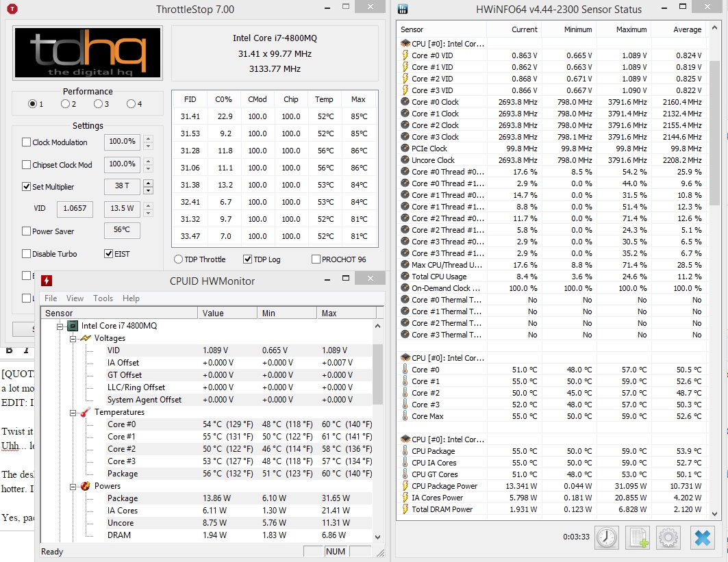Select the TDP Throttle radio button
Viewport: 728px width, 562px height.
pos(178,259)
